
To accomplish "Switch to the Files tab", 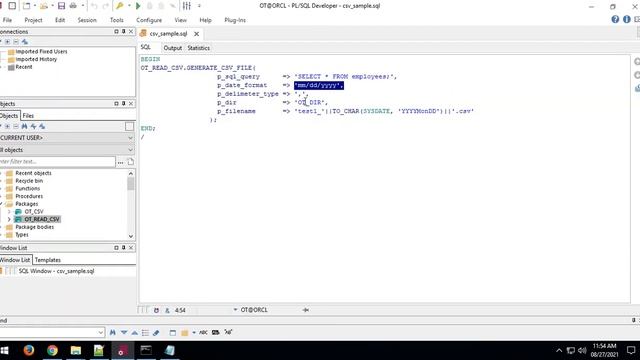I will [28, 116].
